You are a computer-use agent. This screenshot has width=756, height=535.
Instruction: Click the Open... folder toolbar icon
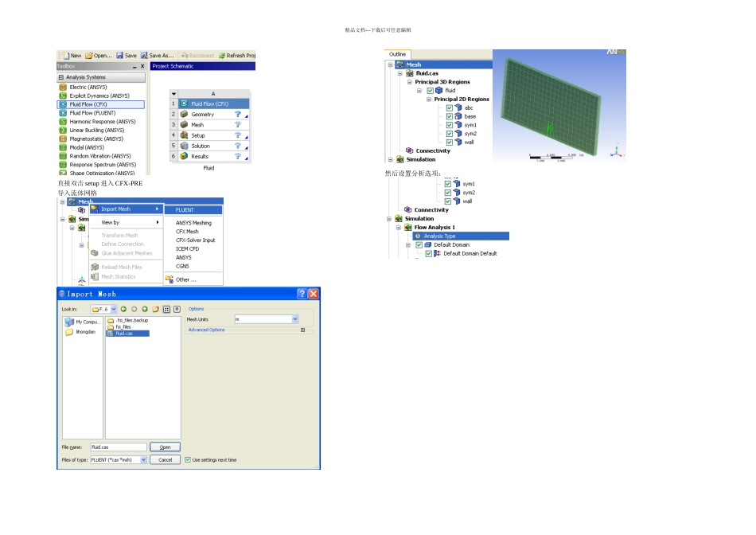(88, 56)
